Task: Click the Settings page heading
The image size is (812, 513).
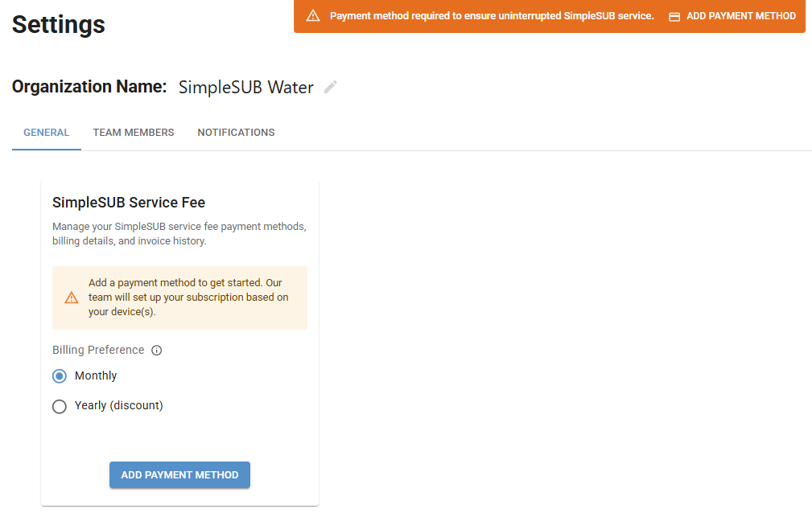Action: pos(59,24)
